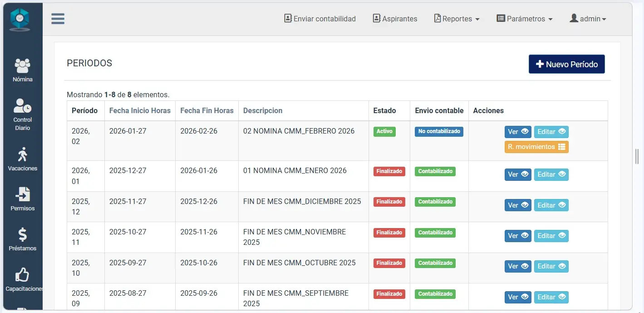The image size is (644, 313).
Task: Expand the admin user menu
Action: [588, 19]
